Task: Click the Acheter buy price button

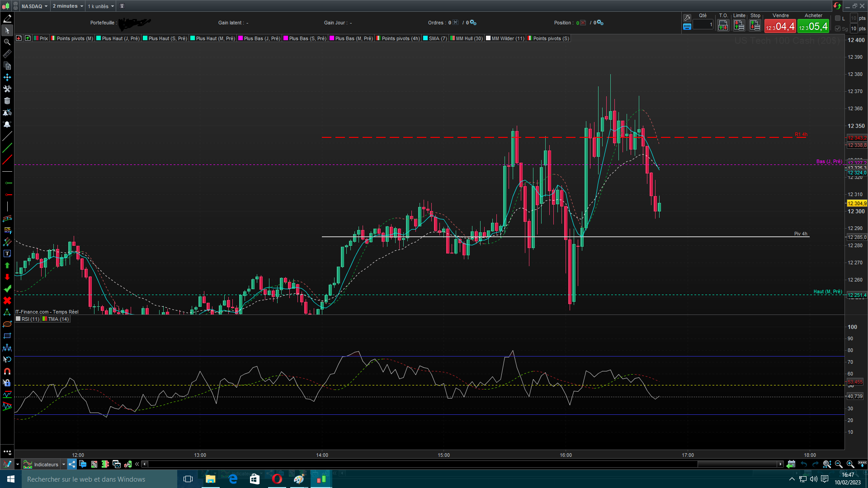Action: click(813, 26)
